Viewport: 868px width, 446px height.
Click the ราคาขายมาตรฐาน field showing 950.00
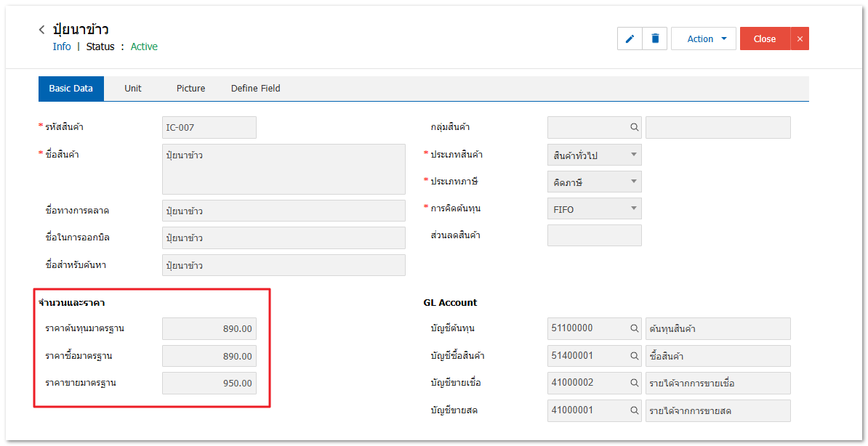coord(209,384)
